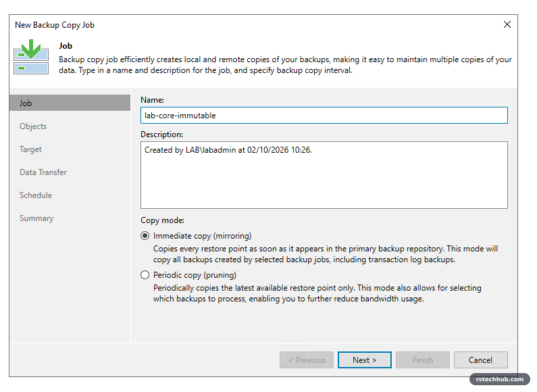Click the greyed Previous button
The height and width of the screenshot is (392, 537).
307,360
